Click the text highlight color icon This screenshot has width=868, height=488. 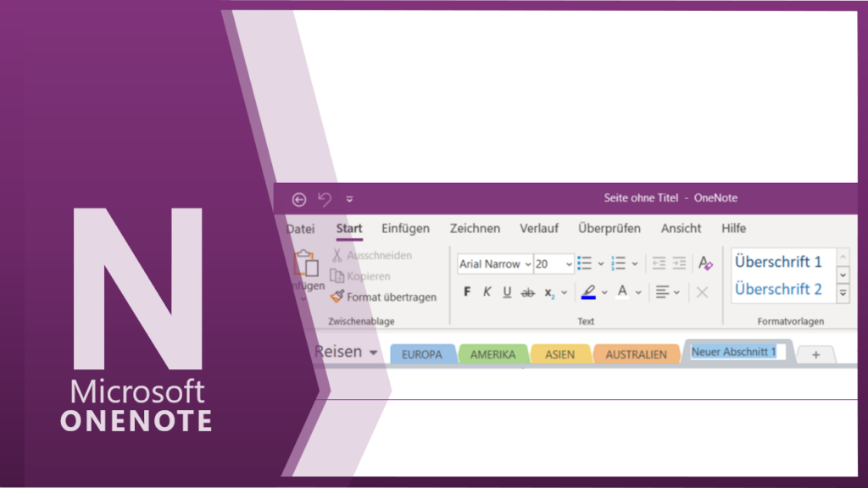tap(589, 292)
